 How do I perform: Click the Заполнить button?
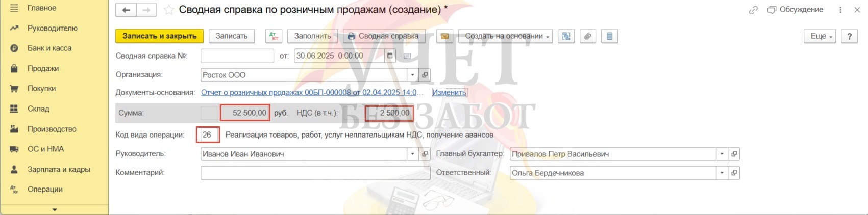coord(313,36)
